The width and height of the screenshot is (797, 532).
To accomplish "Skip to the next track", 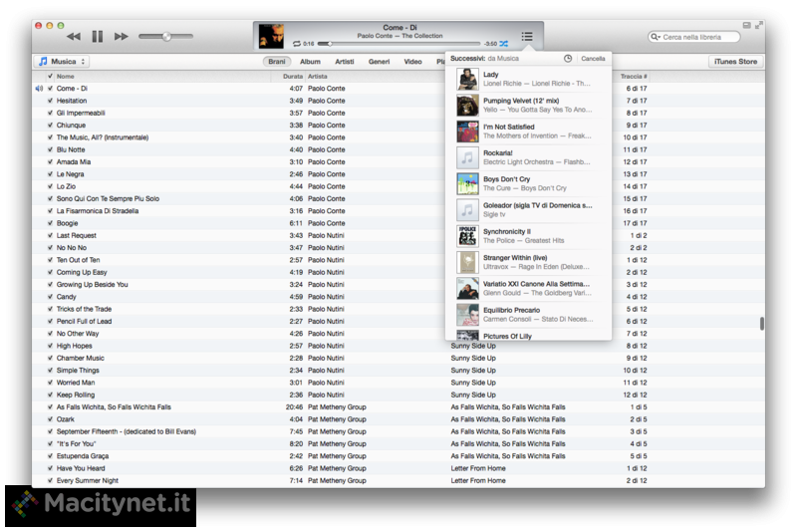I will coord(121,37).
